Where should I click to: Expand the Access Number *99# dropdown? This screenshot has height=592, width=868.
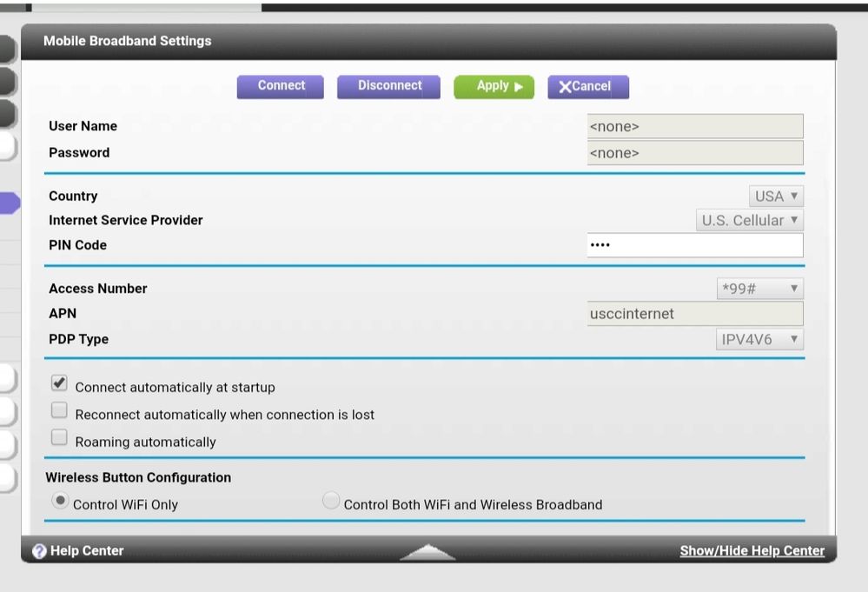pyautogui.click(x=759, y=289)
